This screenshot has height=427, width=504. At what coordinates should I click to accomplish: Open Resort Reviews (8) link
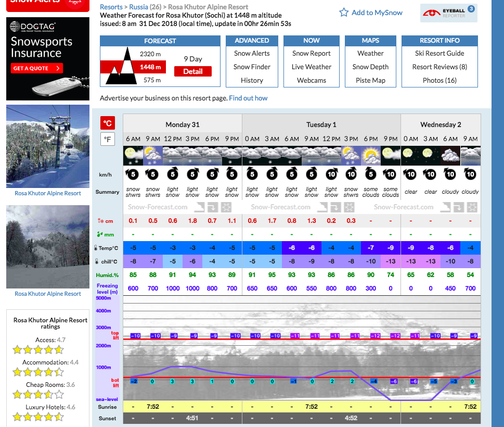pos(440,67)
